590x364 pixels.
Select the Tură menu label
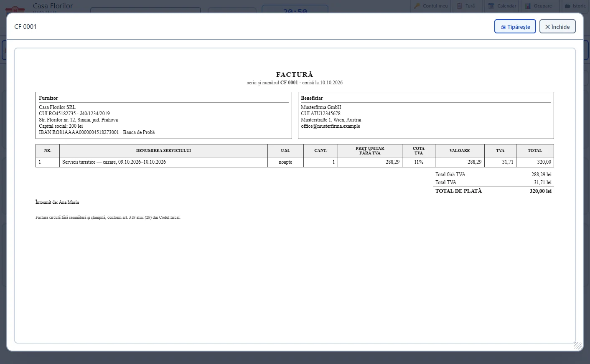(470, 6)
